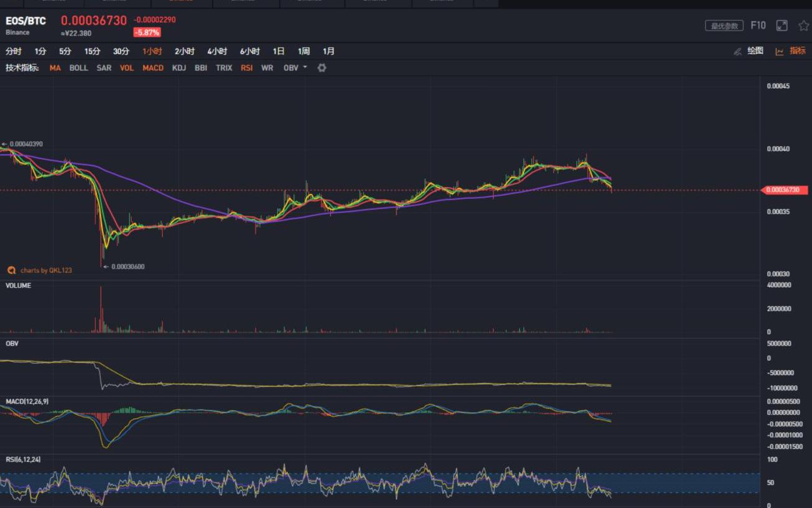
Task: Expand the OBV indicator dropdown arrow
Action: coord(305,67)
